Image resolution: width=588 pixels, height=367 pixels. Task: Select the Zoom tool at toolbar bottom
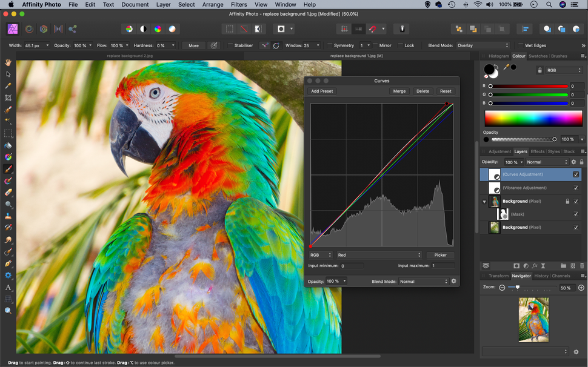tap(8, 310)
